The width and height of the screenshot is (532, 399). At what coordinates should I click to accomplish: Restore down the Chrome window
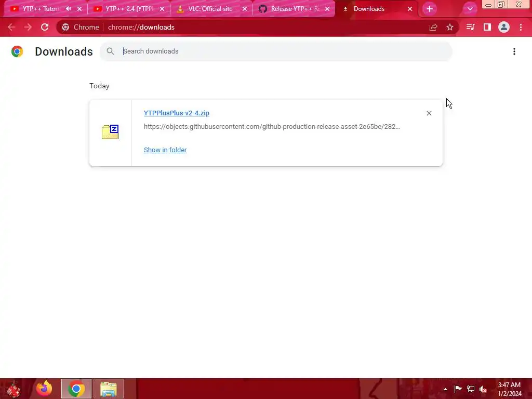(501, 4)
